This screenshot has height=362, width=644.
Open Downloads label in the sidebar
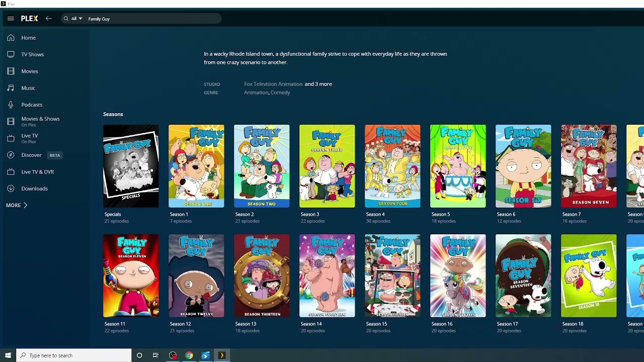[34, 189]
